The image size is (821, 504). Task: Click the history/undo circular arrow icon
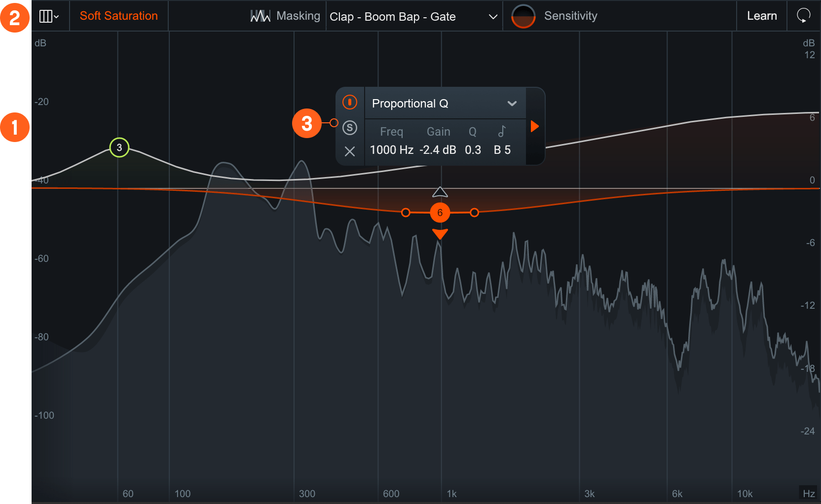click(803, 15)
